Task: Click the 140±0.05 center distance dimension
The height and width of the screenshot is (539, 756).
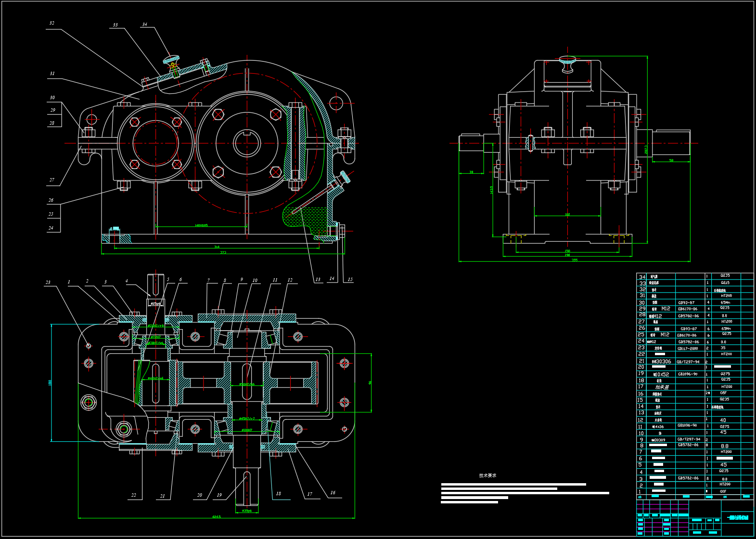Action: (201, 225)
